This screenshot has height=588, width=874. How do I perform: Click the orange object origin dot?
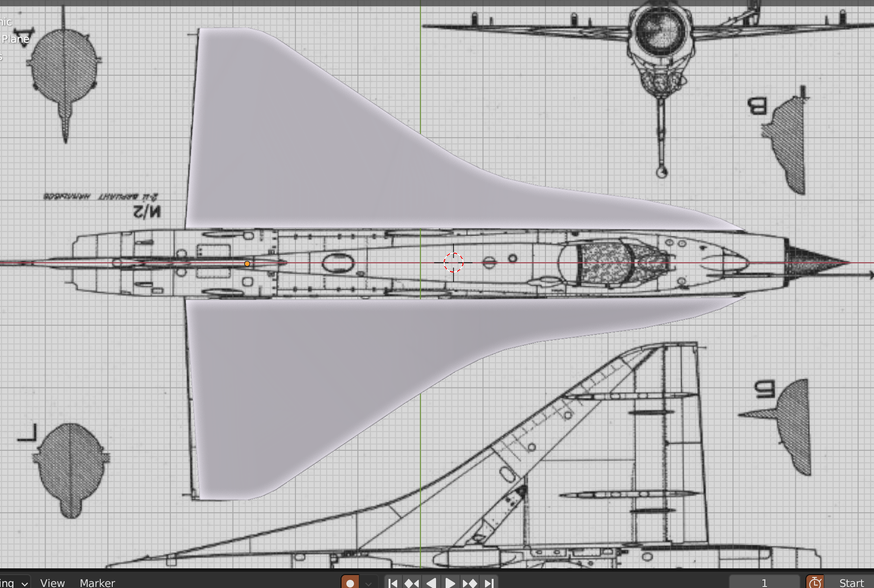click(x=247, y=264)
